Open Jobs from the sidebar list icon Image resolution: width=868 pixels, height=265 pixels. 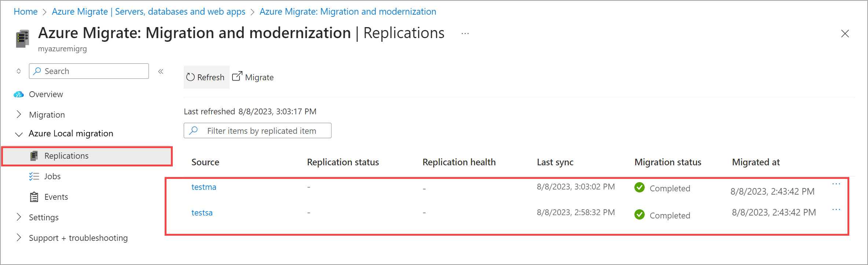[34, 176]
